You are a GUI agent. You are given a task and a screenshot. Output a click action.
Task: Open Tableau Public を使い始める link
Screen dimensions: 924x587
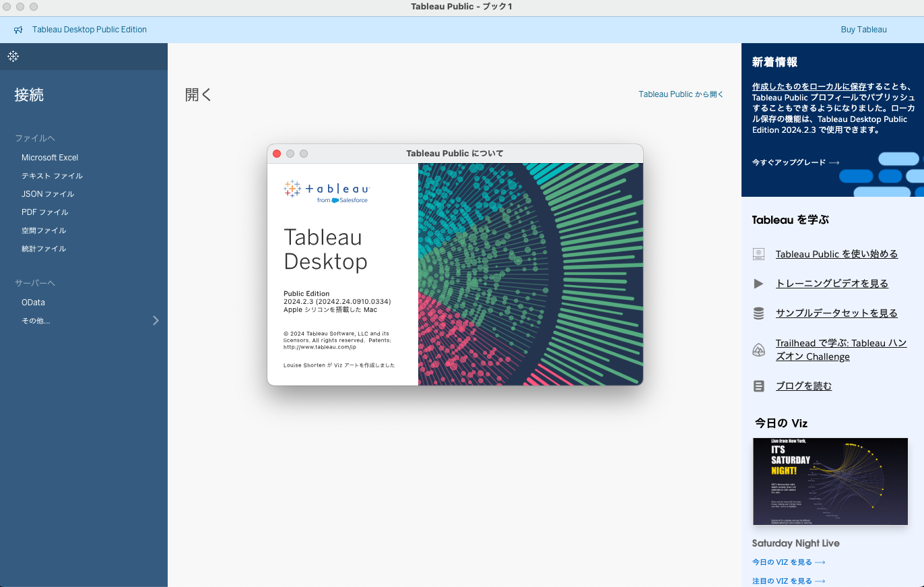tap(836, 254)
